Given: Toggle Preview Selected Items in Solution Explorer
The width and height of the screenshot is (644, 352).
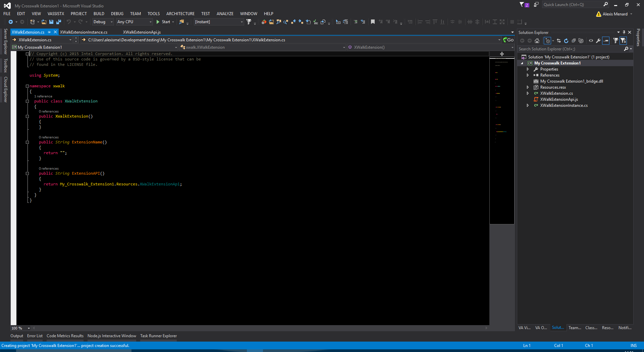Looking at the screenshot, I should tap(606, 41).
